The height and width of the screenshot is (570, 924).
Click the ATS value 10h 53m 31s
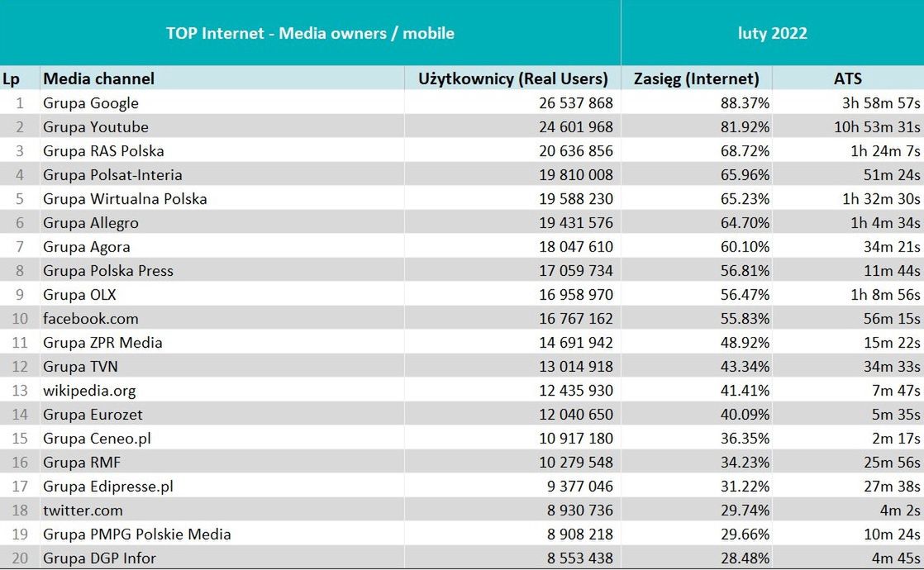coord(876,127)
